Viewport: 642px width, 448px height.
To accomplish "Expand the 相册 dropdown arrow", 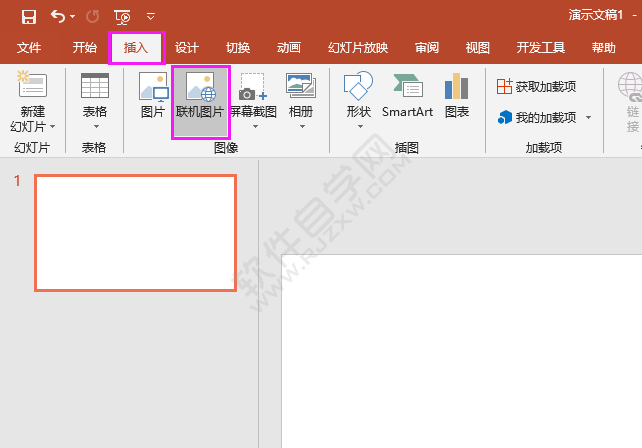I will [303, 127].
